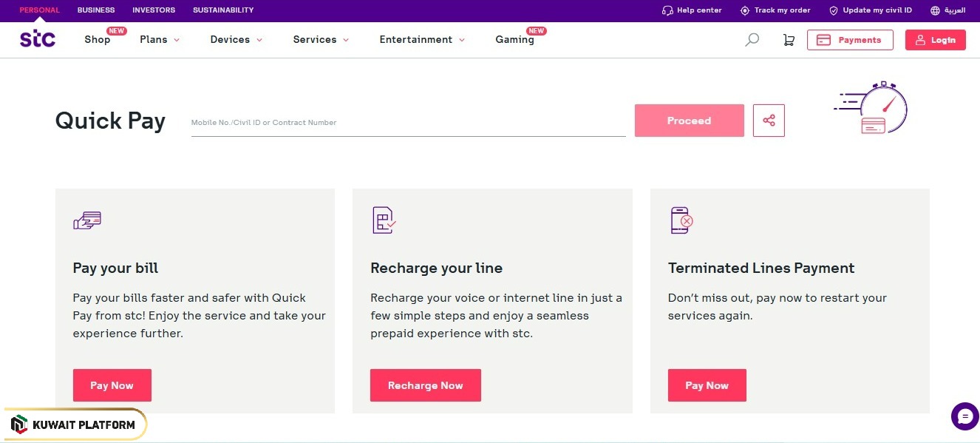Switch to the BUSINESS tab

95,10
